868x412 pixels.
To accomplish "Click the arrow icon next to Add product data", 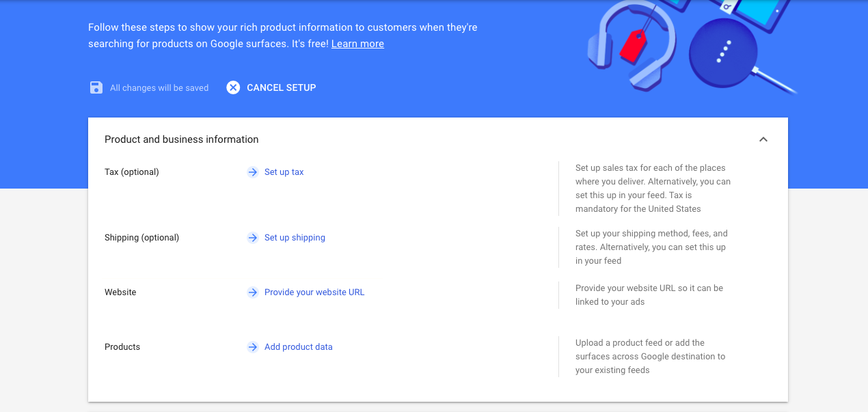I will click(253, 347).
